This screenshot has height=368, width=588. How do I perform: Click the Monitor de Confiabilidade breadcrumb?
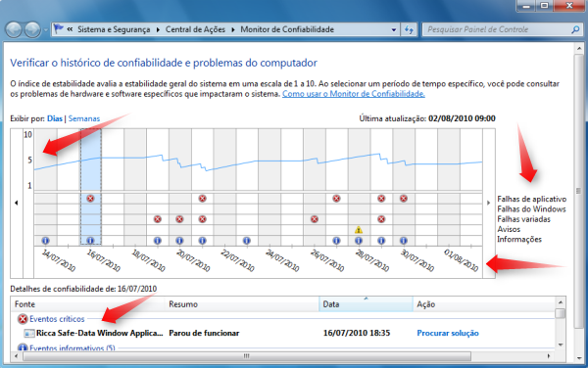coord(287,29)
